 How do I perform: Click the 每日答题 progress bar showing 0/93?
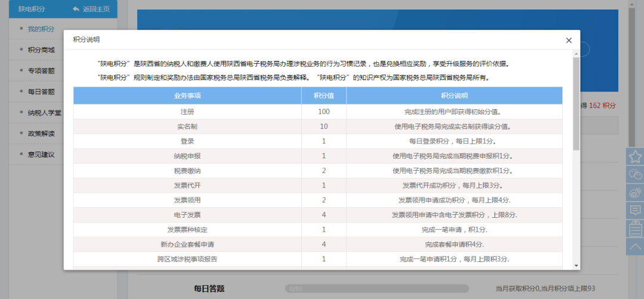pos(377,288)
